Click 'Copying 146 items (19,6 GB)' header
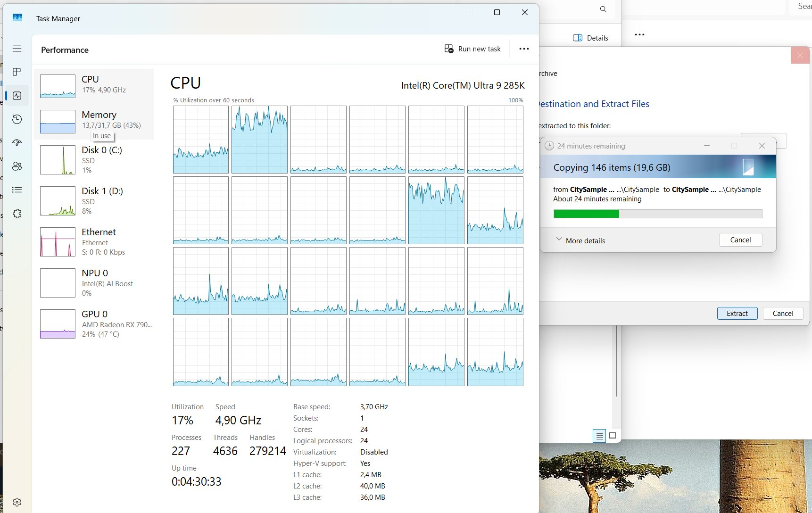812x513 pixels. click(612, 167)
